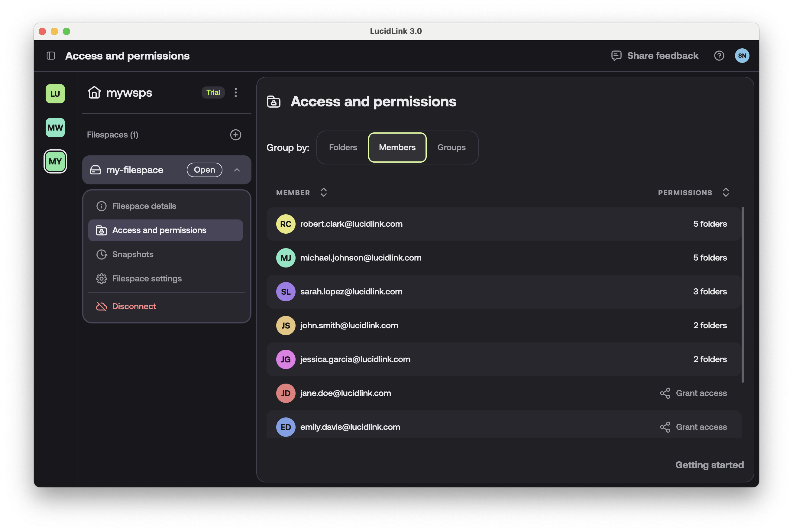Open Snapshots
The height and width of the screenshot is (532, 793).
(x=166, y=255)
